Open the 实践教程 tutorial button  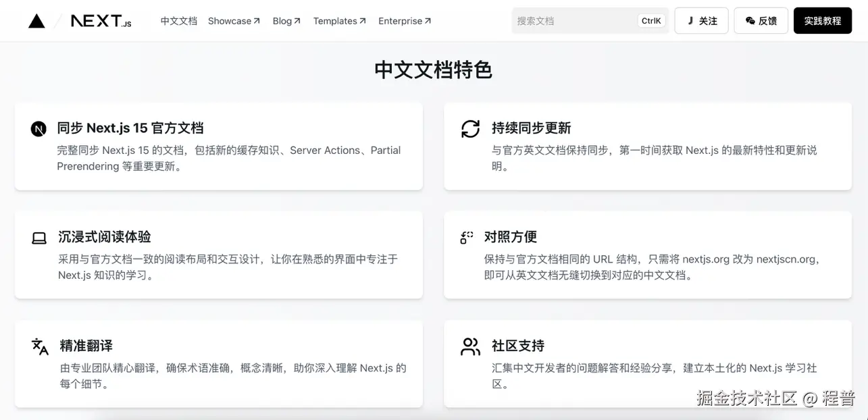point(822,20)
